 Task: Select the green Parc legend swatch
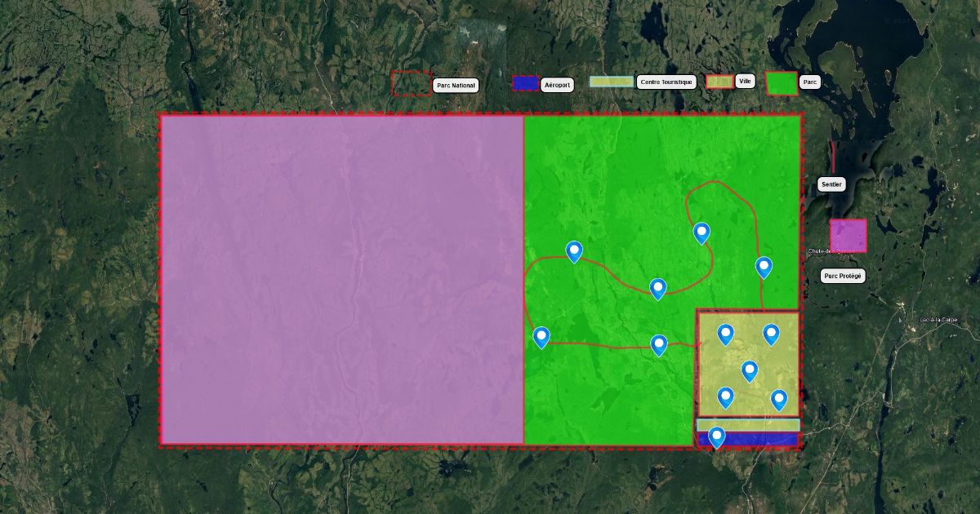point(782,83)
